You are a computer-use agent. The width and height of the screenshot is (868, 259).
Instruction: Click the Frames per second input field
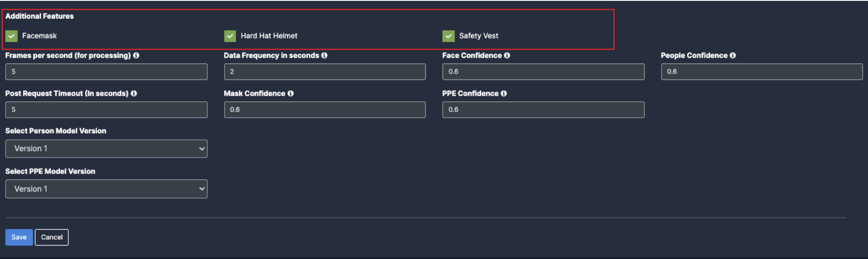click(x=106, y=72)
